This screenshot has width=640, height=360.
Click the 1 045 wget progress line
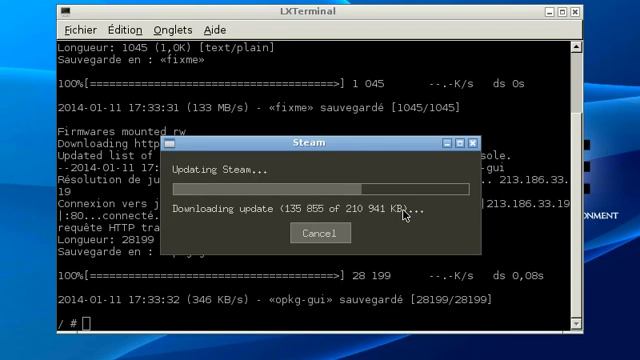[x=291, y=84]
